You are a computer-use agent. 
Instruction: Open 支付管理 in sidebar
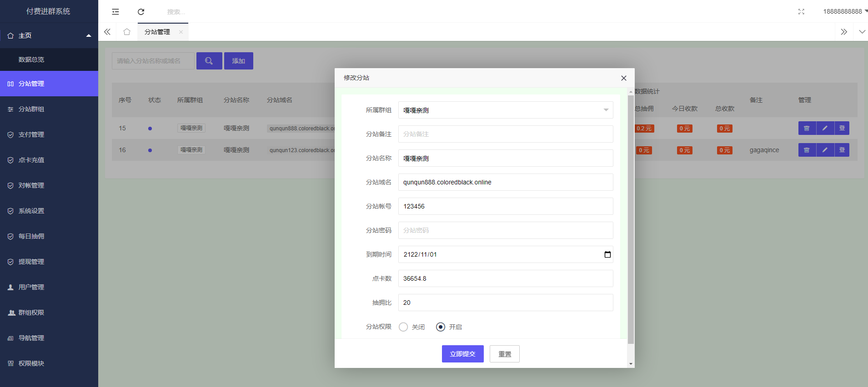pos(49,134)
